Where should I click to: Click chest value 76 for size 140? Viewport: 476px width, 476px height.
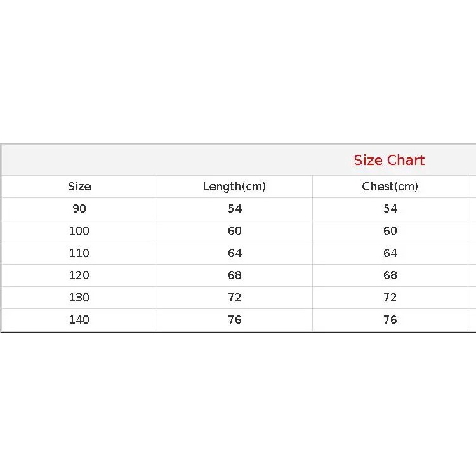[390, 320]
